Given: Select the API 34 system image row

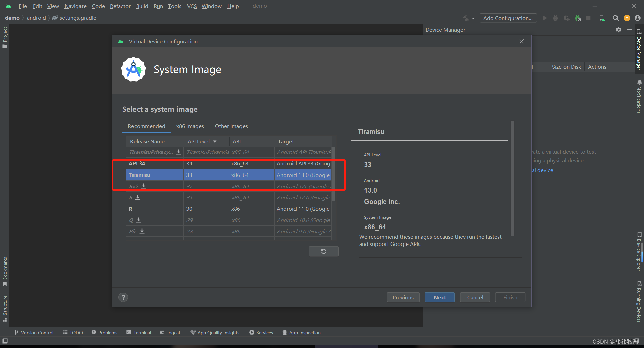Looking at the screenshot, I should (x=229, y=163).
